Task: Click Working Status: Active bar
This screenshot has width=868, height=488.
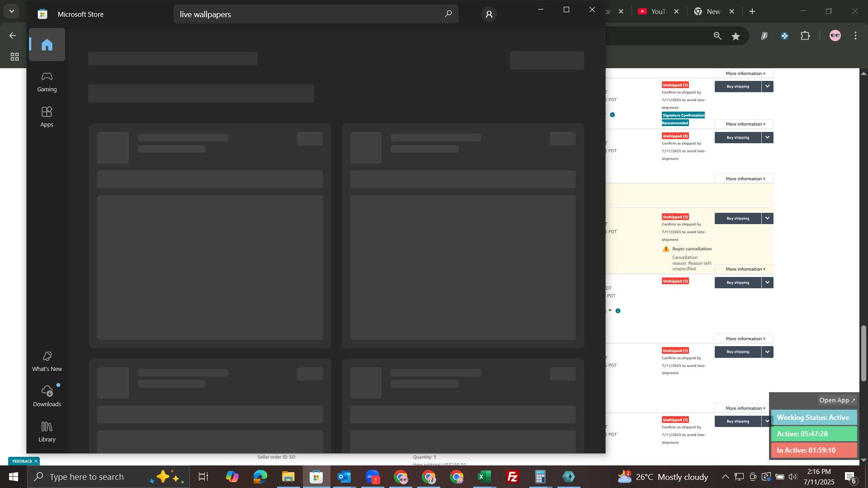Action: coord(814,418)
